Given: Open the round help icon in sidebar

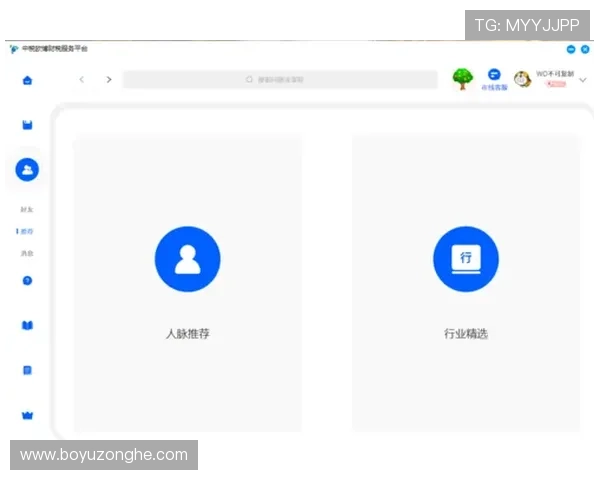Looking at the screenshot, I should click(x=27, y=281).
